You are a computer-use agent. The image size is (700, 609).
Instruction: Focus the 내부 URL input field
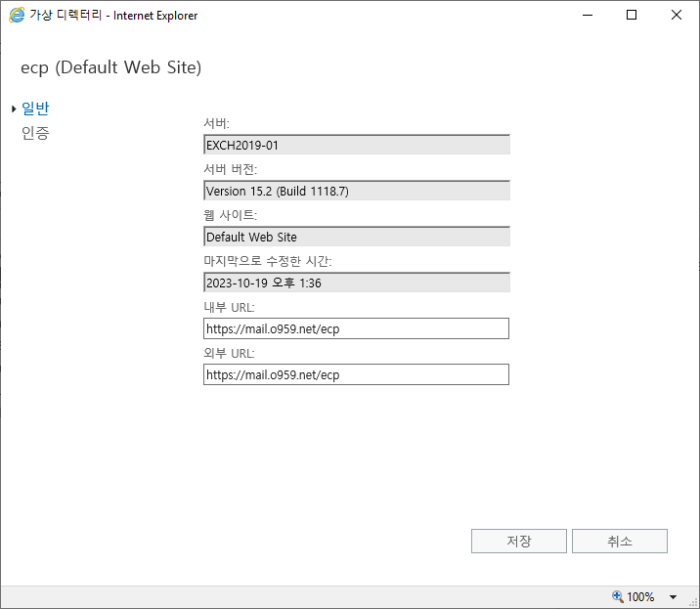356,328
